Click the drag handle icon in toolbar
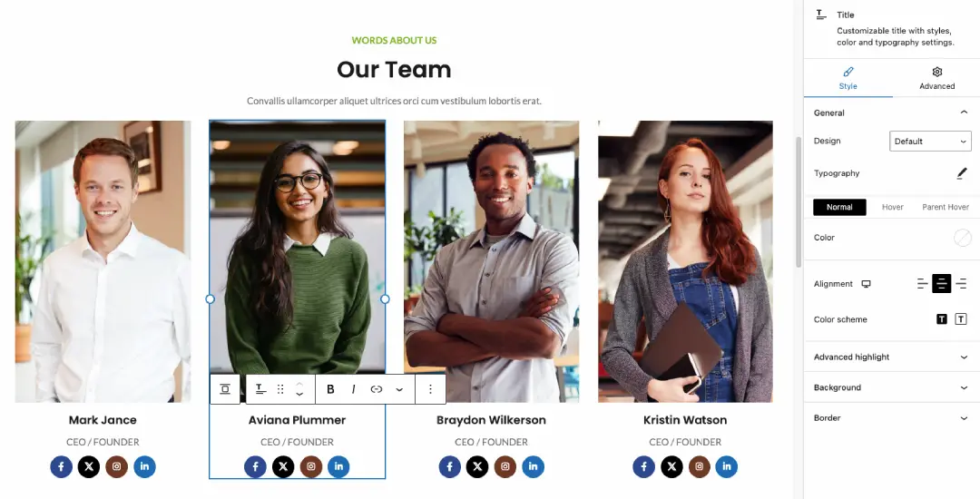980x499 pixels. click(x=280, y=389)
